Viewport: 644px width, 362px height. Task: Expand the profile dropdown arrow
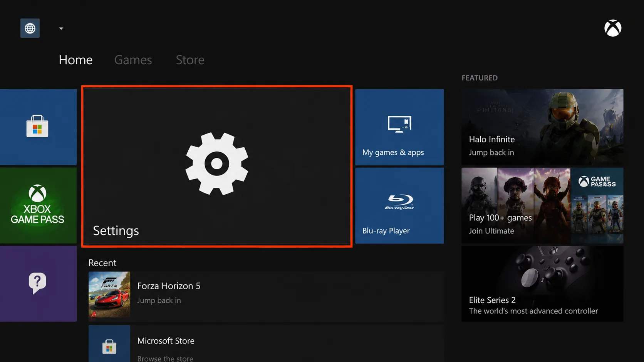[x=61, y=28]
